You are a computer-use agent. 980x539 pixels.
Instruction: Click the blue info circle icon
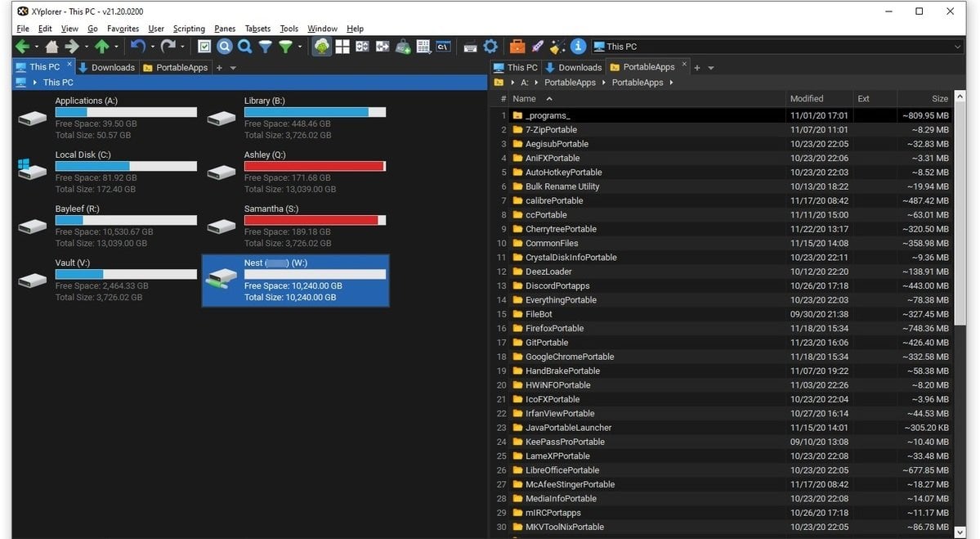coord(578,47)
